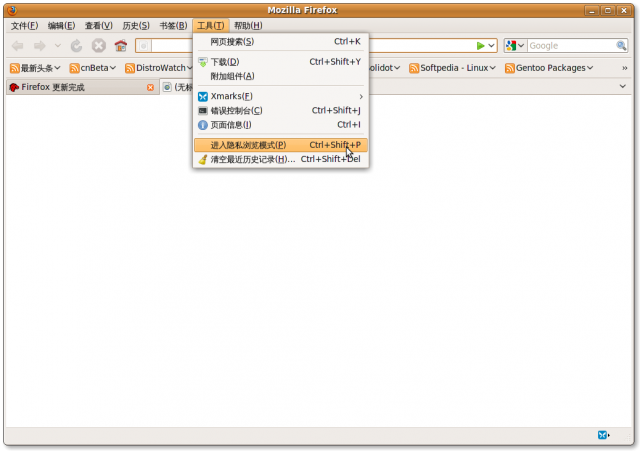
Task: Open the 历史(S) menu
Action: tap(136, 26)
